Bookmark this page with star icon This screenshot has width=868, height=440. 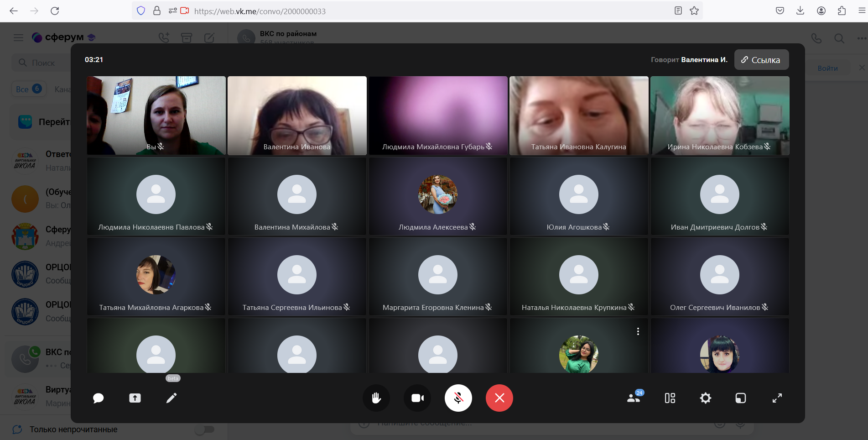point(694,11)
